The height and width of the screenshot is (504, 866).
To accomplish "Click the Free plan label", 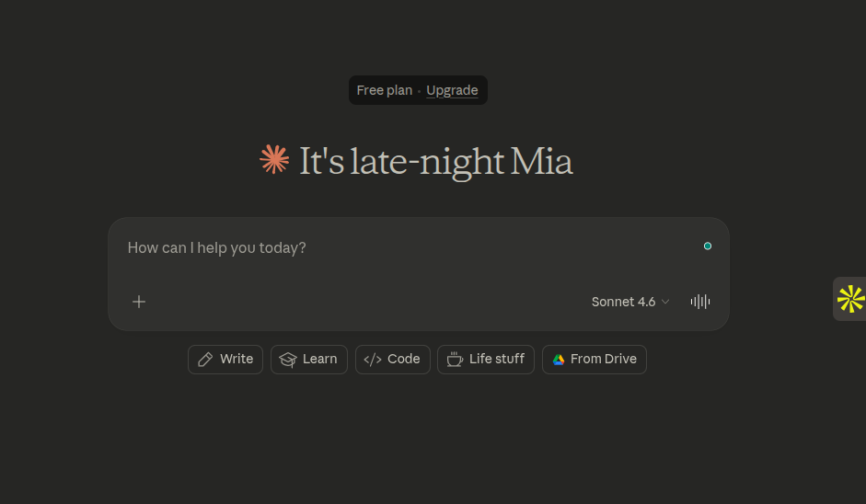I will tap(385, 90).
